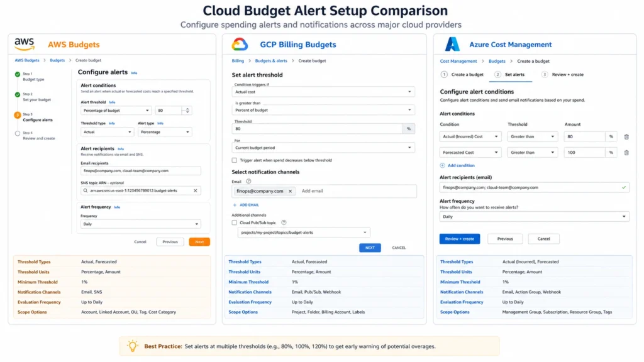644x362 pixels.
Task: Open Cost Management breadcrumb link
Action: click(458, 61)
